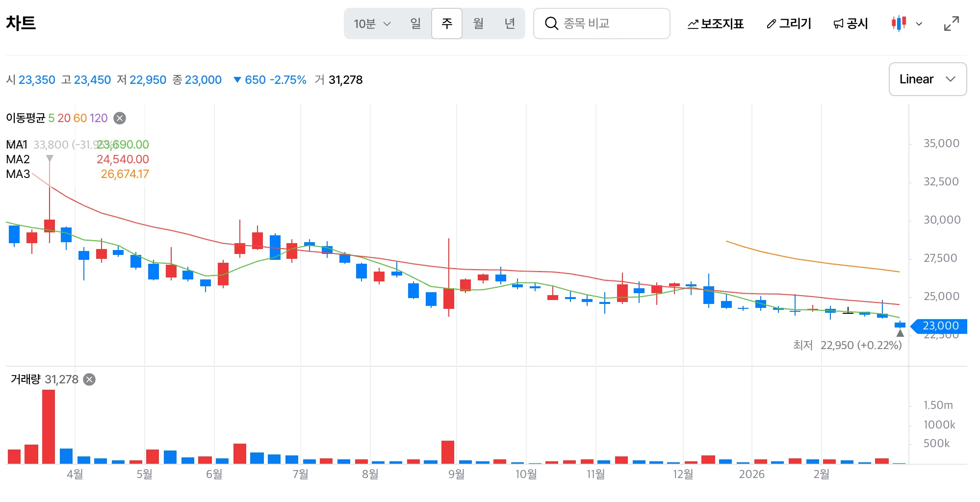980x502 pixels.
Task: Click the 9월 axis label
Action: [x=457, y=474]
